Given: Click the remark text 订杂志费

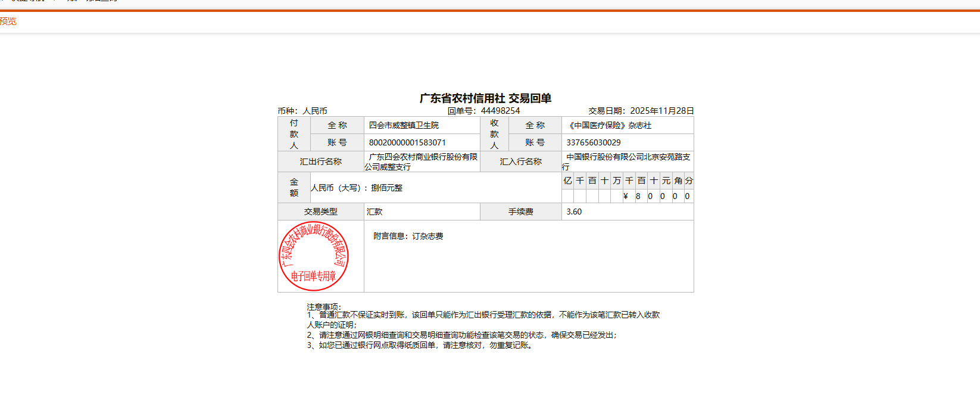Looking at the screenshot, I should click(x=427, y=236).
